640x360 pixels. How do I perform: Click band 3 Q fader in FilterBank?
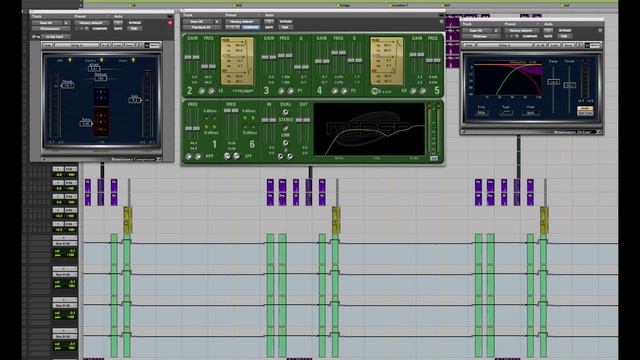tap(302, 67)
